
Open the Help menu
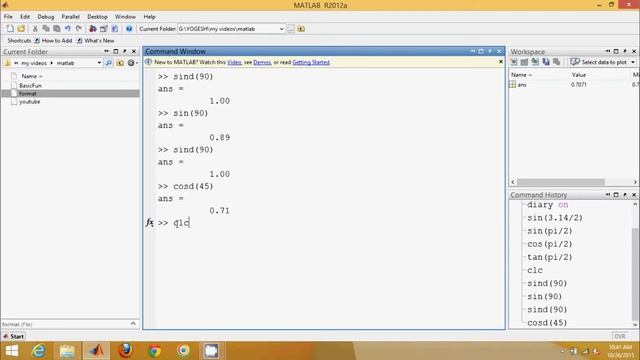[x=149, y=17]
